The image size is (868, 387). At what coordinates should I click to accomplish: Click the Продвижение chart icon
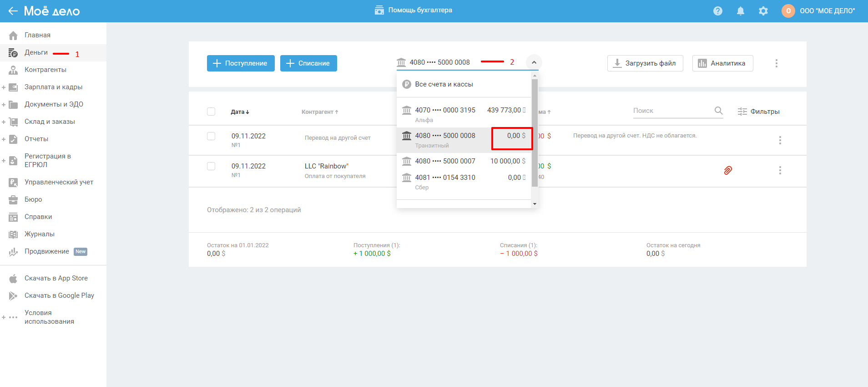[13, 252]
